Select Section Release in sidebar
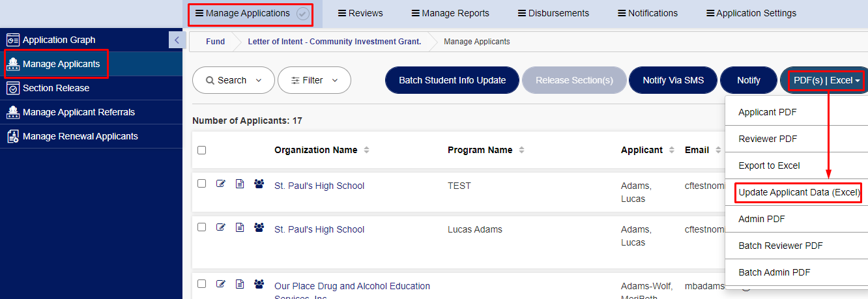Viewport: 868px width, 299px height. [x=91, y=88]
